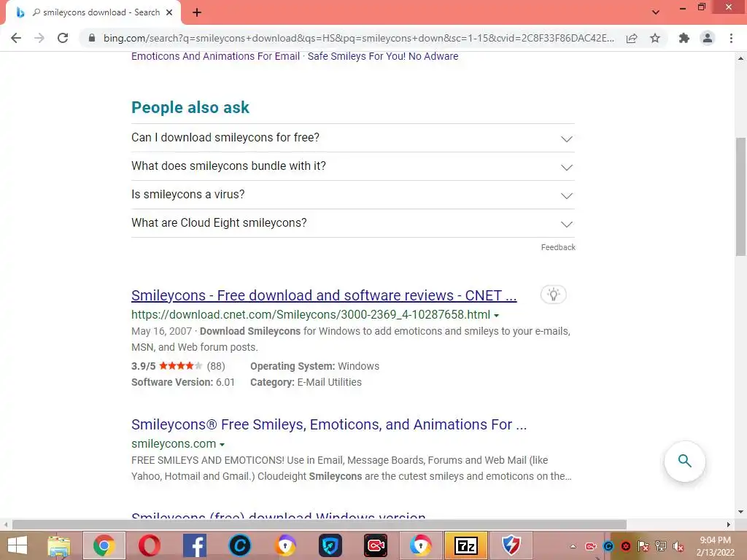The image size is (747, 560).
Task: Click the scrollbar up arrow
Action: coord(740,58)
